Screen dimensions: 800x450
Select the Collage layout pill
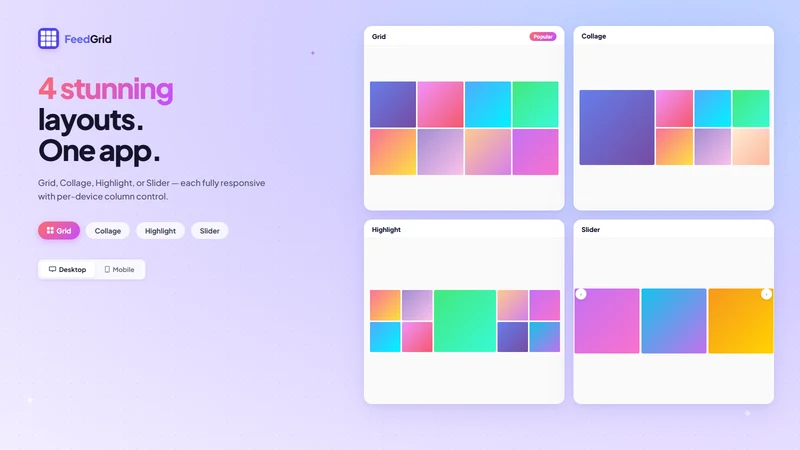tap(108, 231)
